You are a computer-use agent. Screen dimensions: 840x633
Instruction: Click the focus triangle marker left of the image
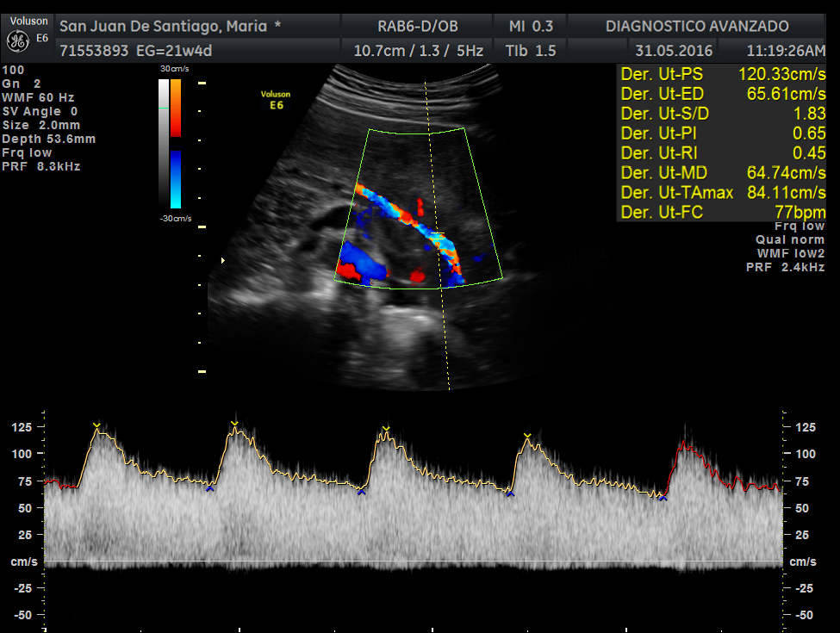click(223, 259)
